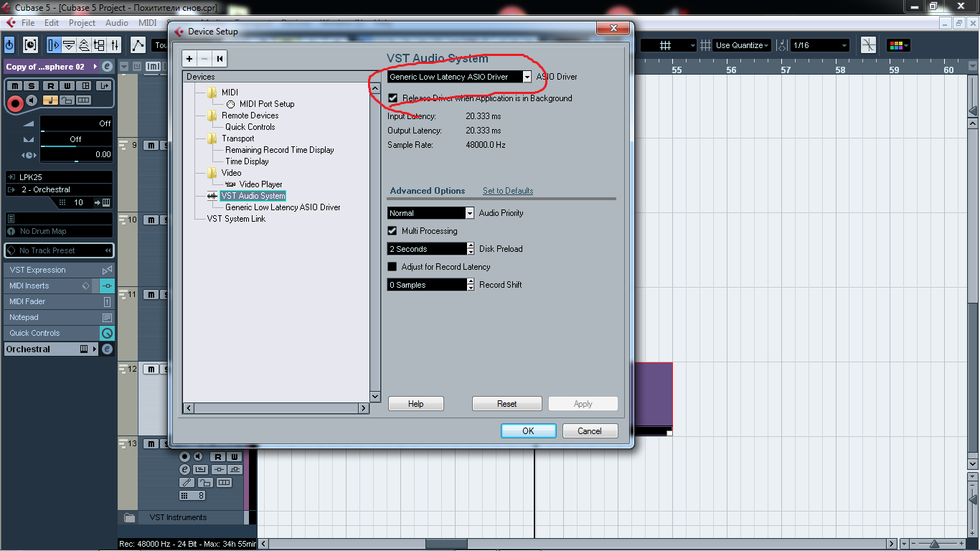Image resolution: width=980 pixels, height=551 pixels.
Task: Click edit 'e' icon on Orchestral section
Action: click(x=107, y=349)
